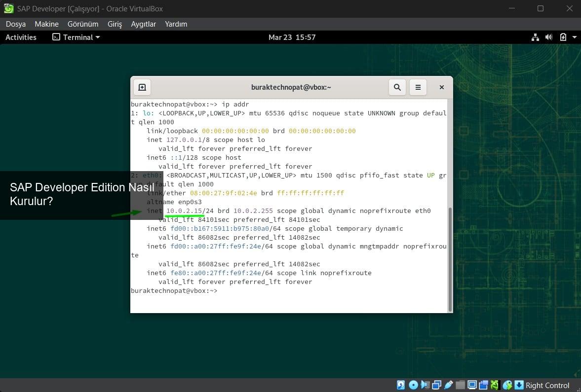Image resolution: width=581 pixels, height=392 pixels.
Task: Click the wired network icon in top bar
Action: coord(536,37)
